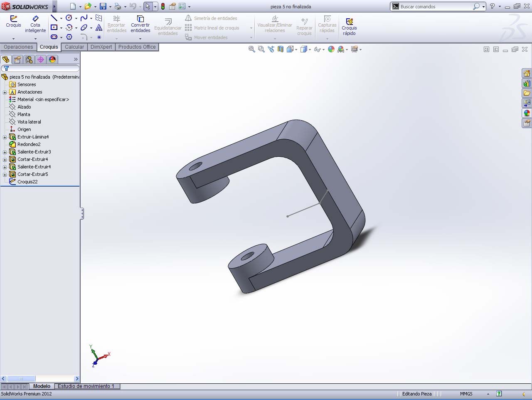Click the Buscar comandos search field
Image resolution: width=532 pixels, height=400 pixels.
(x=436, y=7)
